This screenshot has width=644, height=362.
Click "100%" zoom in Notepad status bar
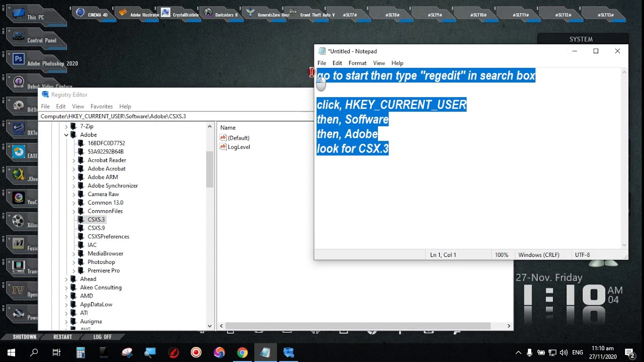[502, 255]
